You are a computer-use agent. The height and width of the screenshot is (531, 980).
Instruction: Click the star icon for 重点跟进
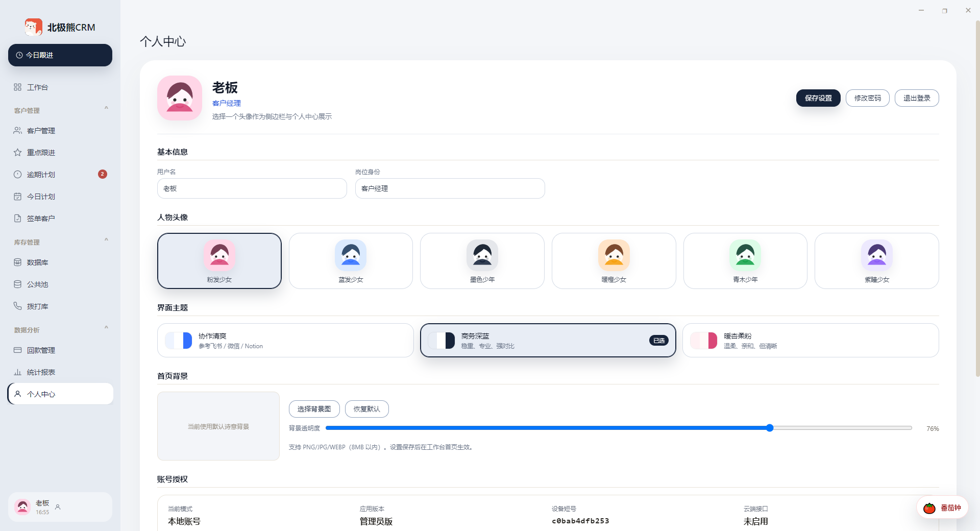[x=17, y=153]
